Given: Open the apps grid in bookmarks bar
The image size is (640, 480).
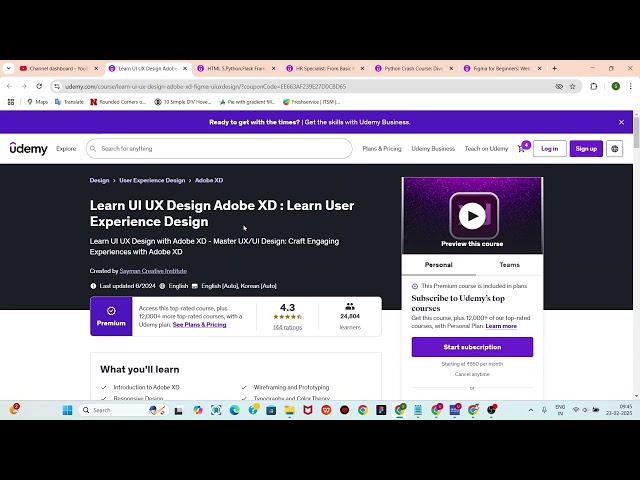Looking at the screenshot, I should coord(11,102).
